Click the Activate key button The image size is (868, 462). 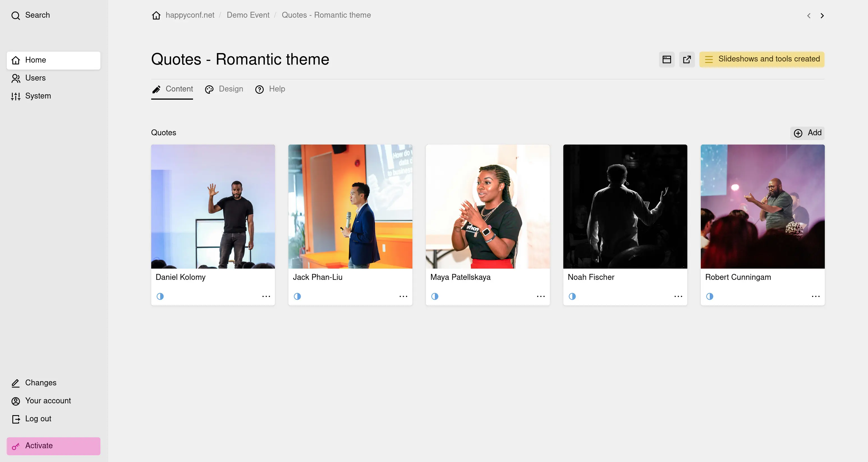tap(54, 446)
